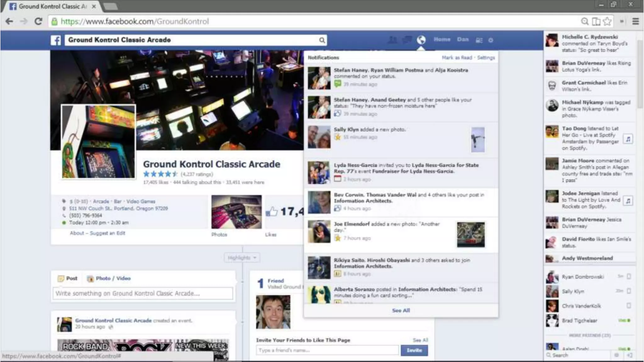
Task: Open the Photos thumbnail
Action: coord(236,212)
